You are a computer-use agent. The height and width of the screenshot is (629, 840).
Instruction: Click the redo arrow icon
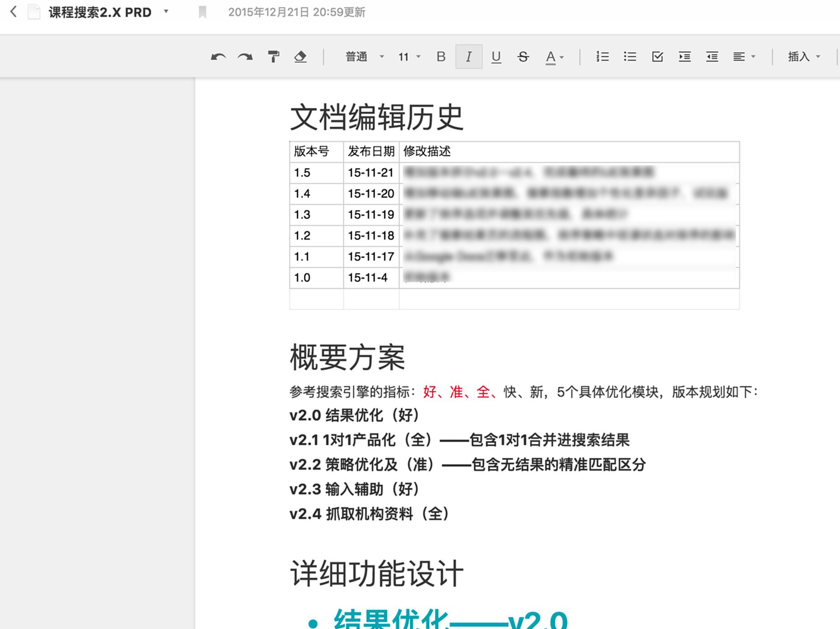tap(245, 57)
